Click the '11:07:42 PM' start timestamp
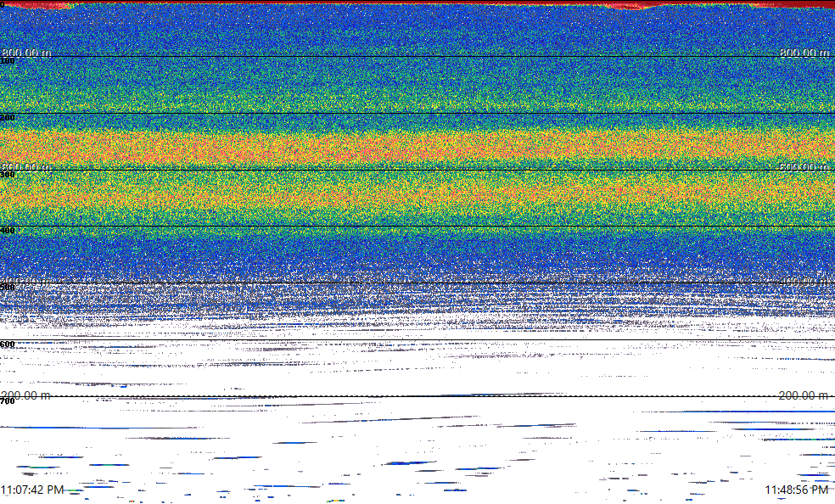This screenshot has height=504, width=835. point(32,490)
